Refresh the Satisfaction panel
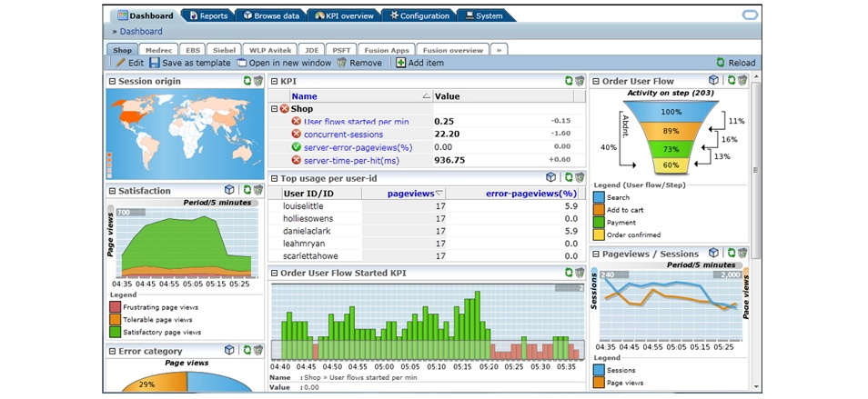 click(247, 190)
